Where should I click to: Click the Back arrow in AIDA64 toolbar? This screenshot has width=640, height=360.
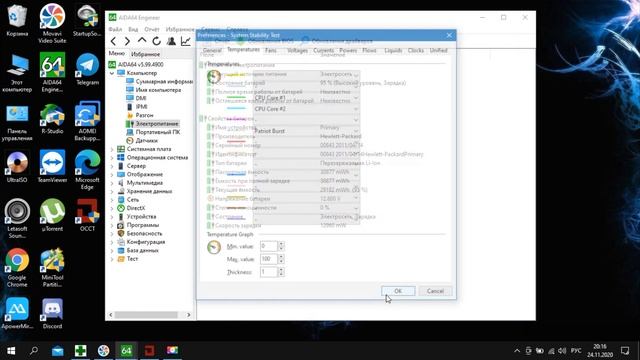(113, 41)
